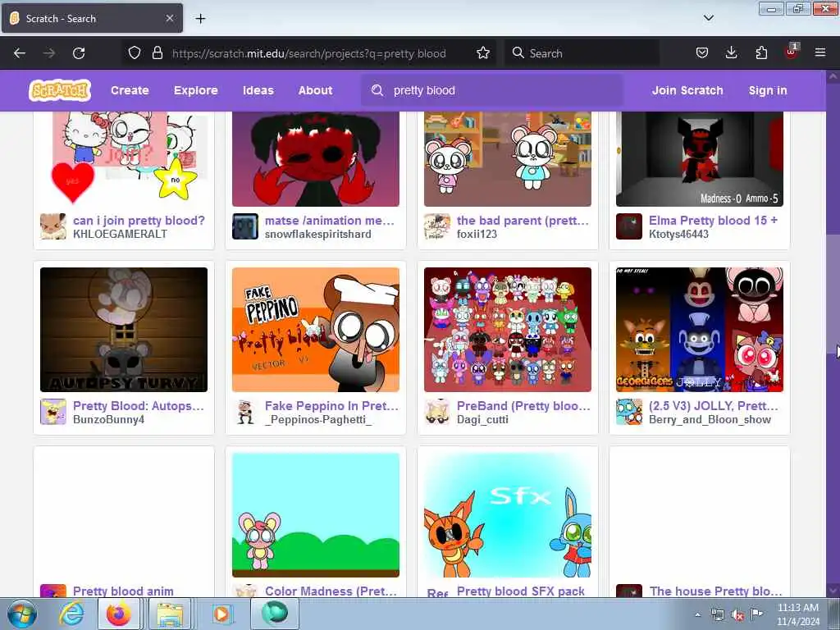
Task: Open project 'Elma Pretty blood 15 +'
Action: 713,220
